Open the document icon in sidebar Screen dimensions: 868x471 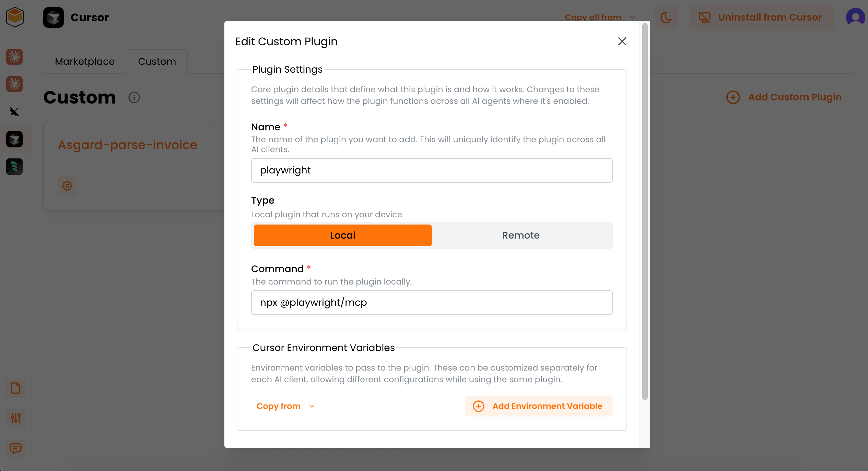tap(16, 388)
